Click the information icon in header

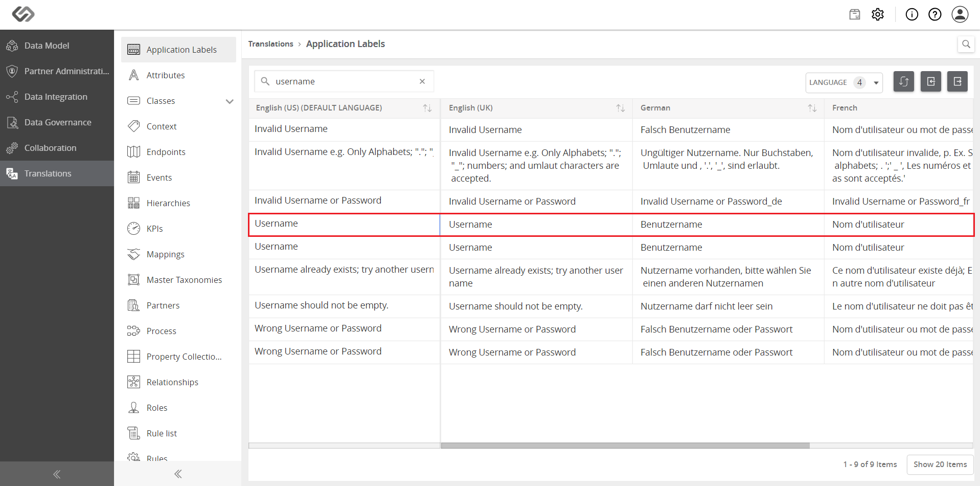tap(912, 14)
